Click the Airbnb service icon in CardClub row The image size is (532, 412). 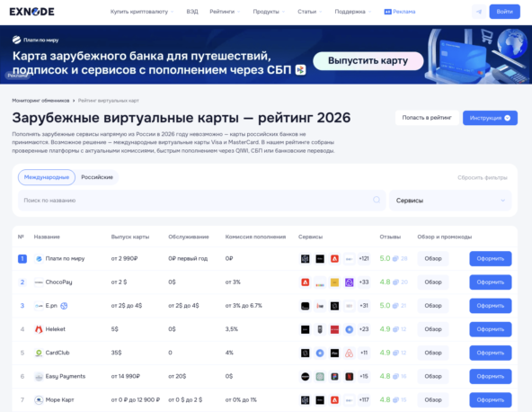[349, 353]
